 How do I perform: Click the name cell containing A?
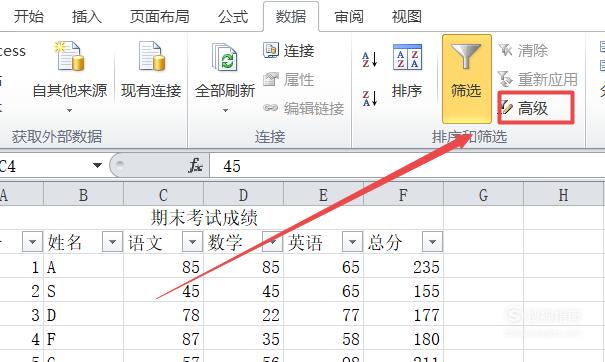(x=83, y=267)
